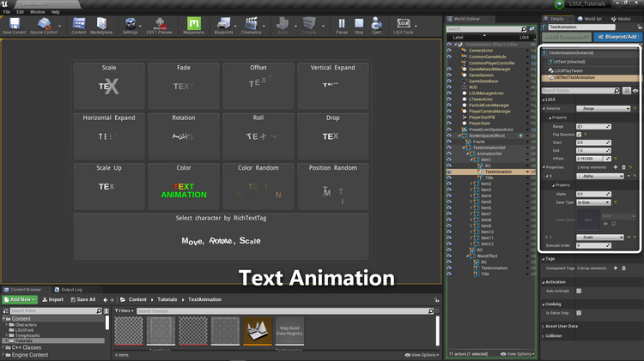Clear Component Tags with the trash icon
The width and height of the screenshot is (644, 361).
click(x=623, y=268)
